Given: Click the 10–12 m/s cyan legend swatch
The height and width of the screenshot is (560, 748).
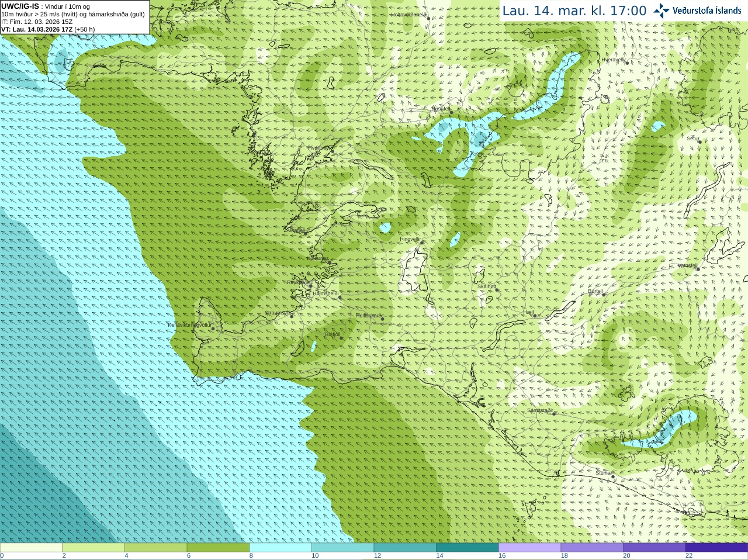Looking at the screenshot, I should pos(342,548).
